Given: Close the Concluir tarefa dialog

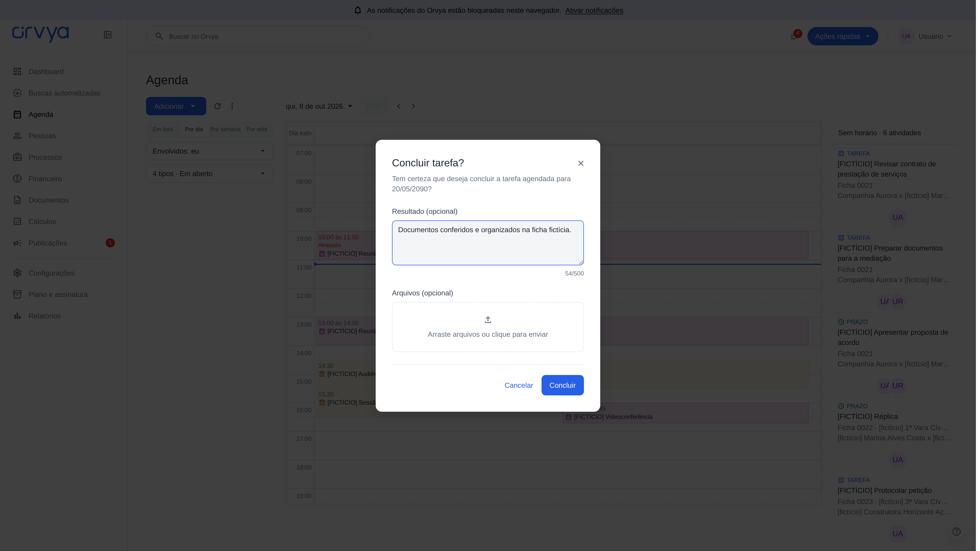Looking at the screenshot, I should pos(581,163).
